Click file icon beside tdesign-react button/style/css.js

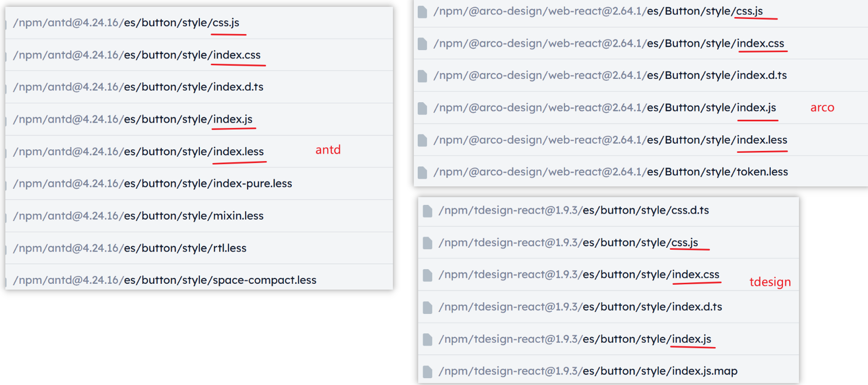click(427, 243)
